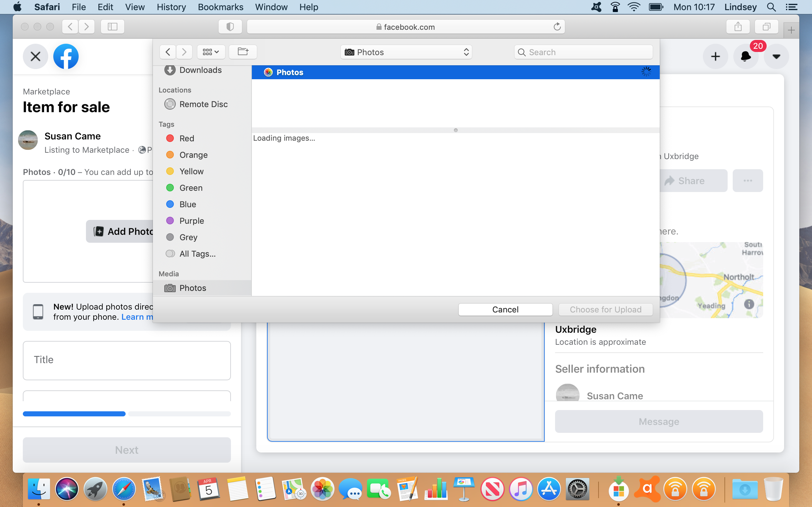
Task: Cancel the file upload dialog
Action: tap(505, 309)
